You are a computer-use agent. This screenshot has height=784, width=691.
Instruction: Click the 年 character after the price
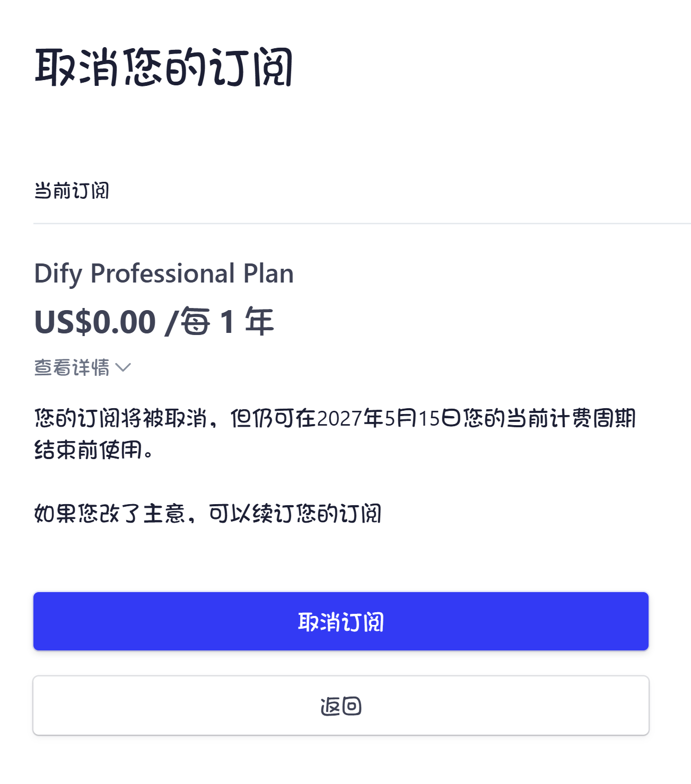259,322
